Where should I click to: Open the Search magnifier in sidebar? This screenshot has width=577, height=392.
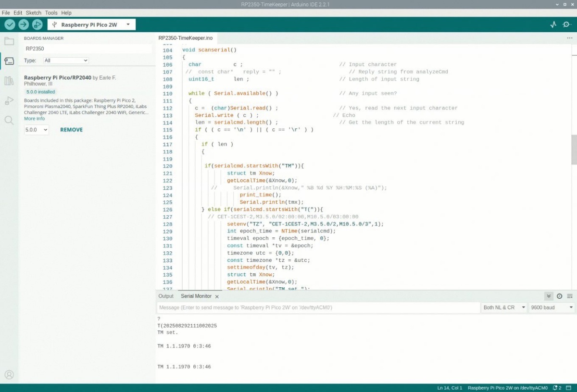click(x=9, y=120)
